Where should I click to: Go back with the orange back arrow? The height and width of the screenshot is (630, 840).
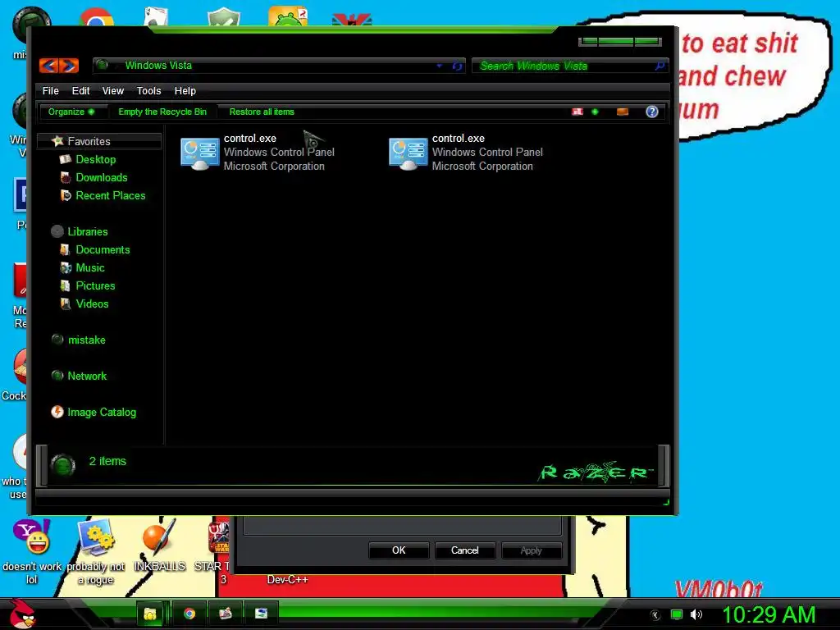coord(48,66)
